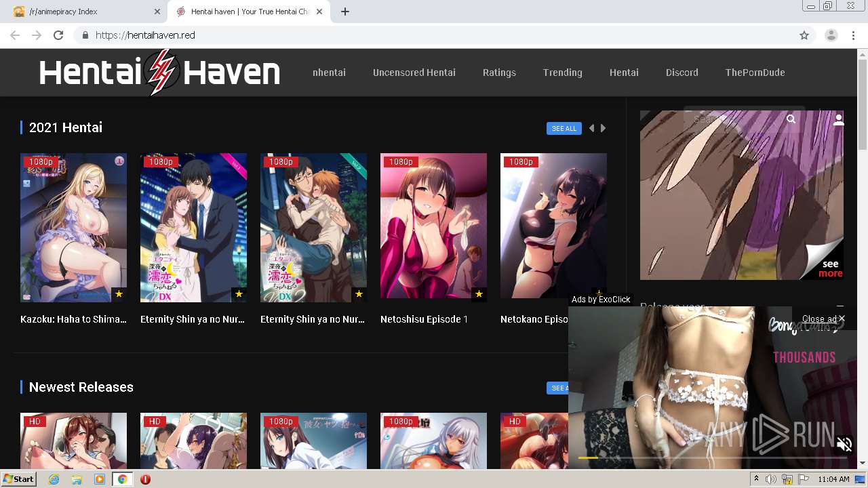Open media player taskbar icon
This screenshot has width=868, height=488.
coord(100,479)
